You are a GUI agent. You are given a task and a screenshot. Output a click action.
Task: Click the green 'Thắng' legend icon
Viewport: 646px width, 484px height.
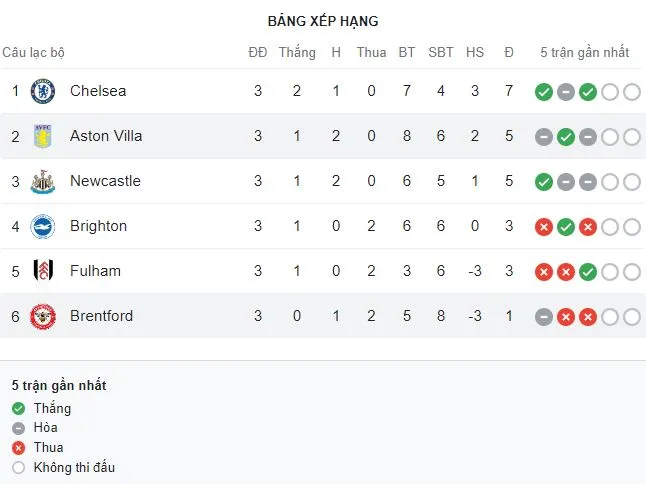(x=18, y=408)
